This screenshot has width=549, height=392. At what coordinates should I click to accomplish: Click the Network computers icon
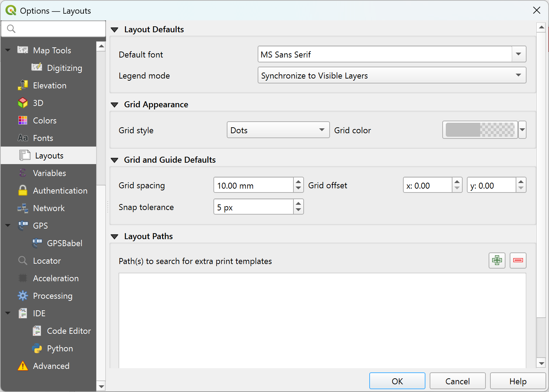coord(23,208)
